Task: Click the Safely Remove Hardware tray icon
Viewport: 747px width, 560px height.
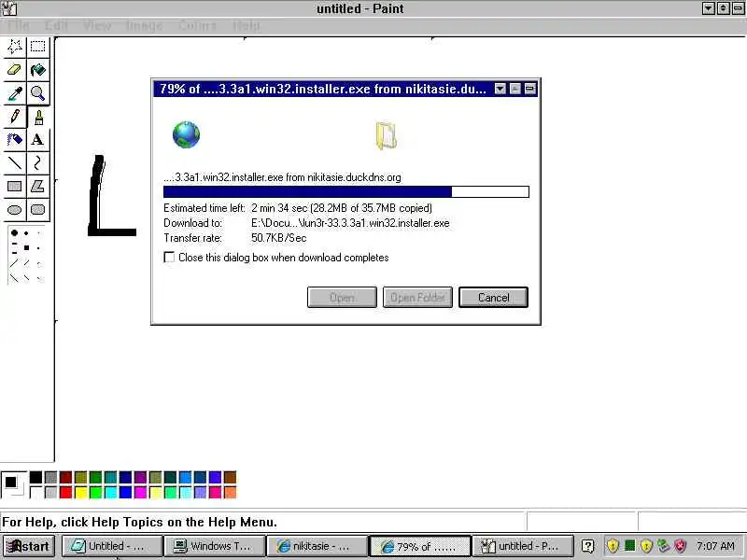Action: [663, 546]
